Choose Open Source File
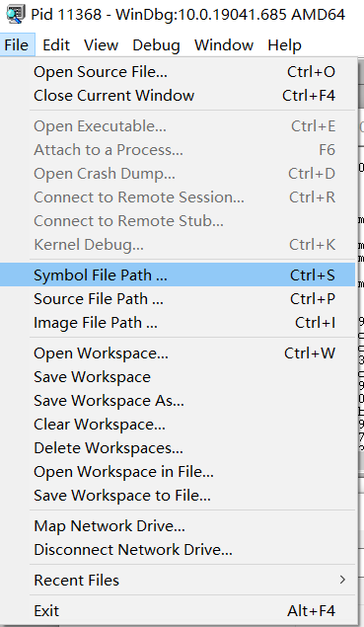This screenshot has height=627, width=364. [x=178, y=71]
